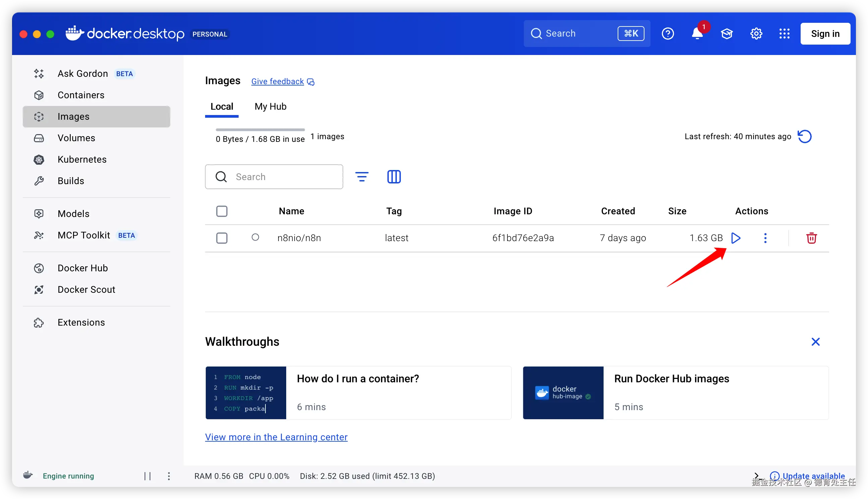Open the notifications bell

click(x=697, y=34)
